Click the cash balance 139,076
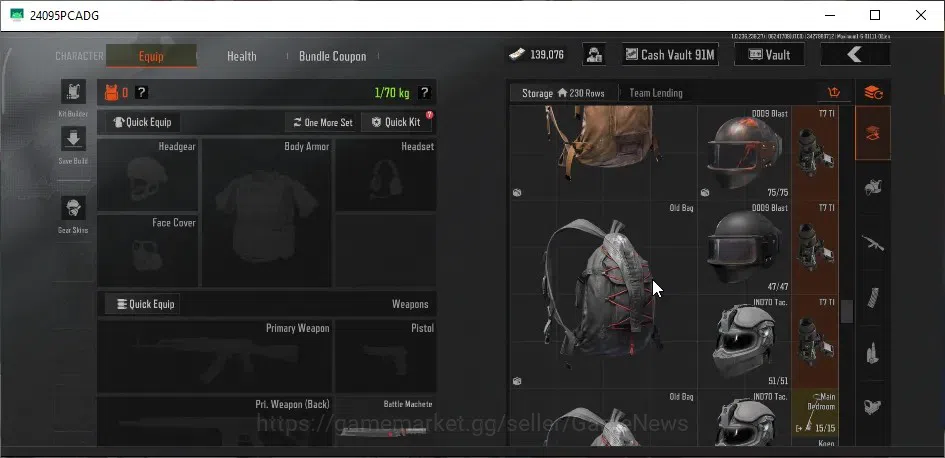This screenshot has height=458, width=945. [538, 55]
